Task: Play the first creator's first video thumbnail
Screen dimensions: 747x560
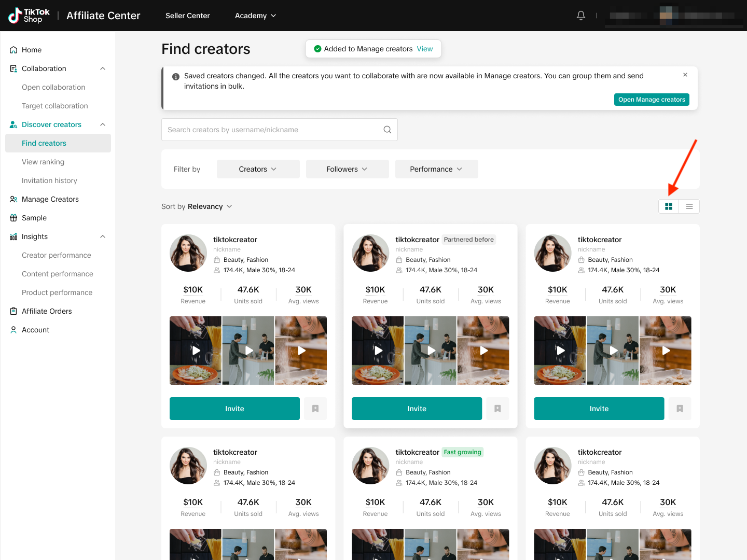Action: pyautogui.click(x=196, y=351)
